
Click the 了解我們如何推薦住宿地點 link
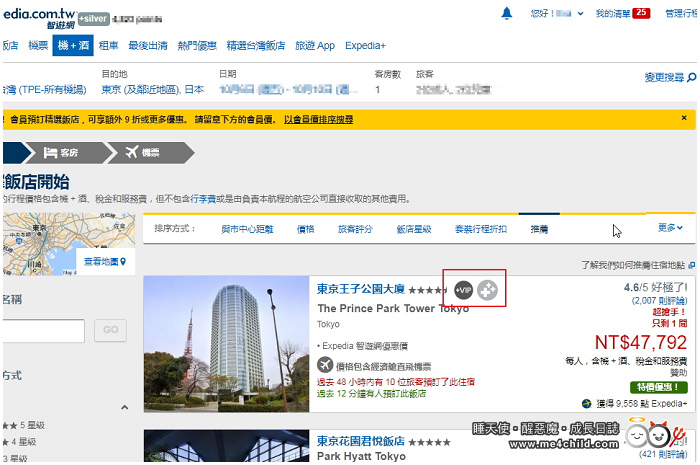pyautogui.click(x=633, y=265)
